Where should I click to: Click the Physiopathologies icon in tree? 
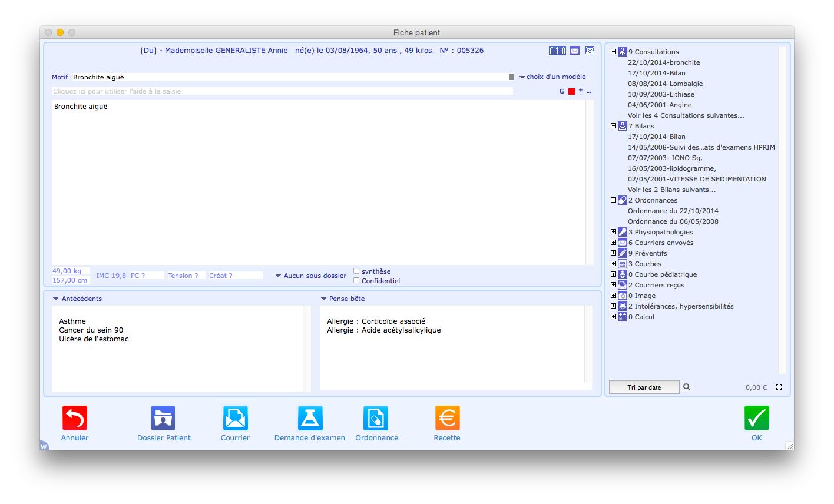623,232
